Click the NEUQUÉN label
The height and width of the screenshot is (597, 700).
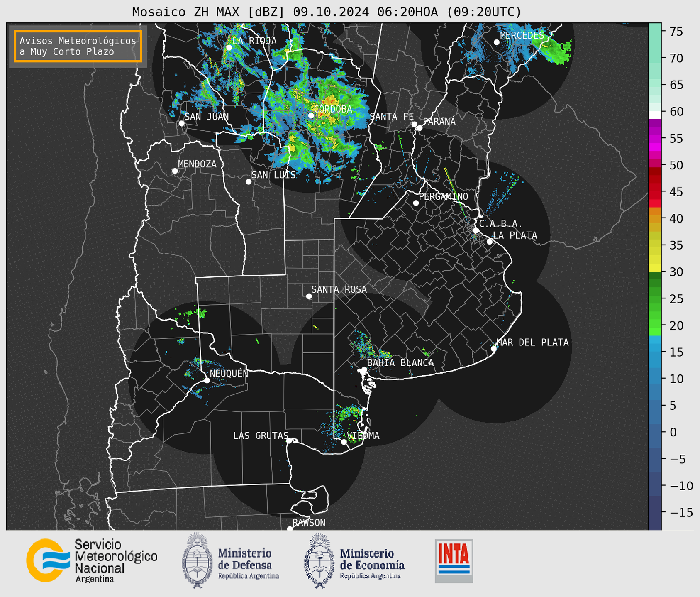(229, 373)
